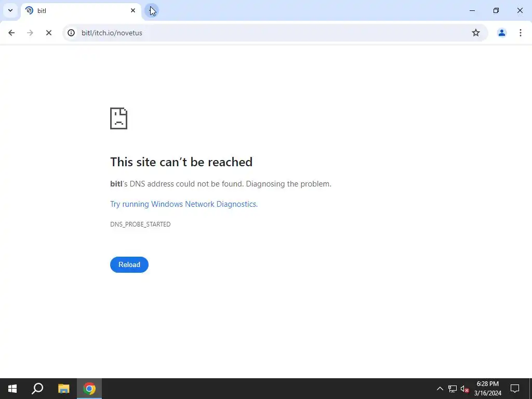Click the address bar URL bitl/itch.io/novetus
This screenshot has height=399, width=532.
[112, 33]
